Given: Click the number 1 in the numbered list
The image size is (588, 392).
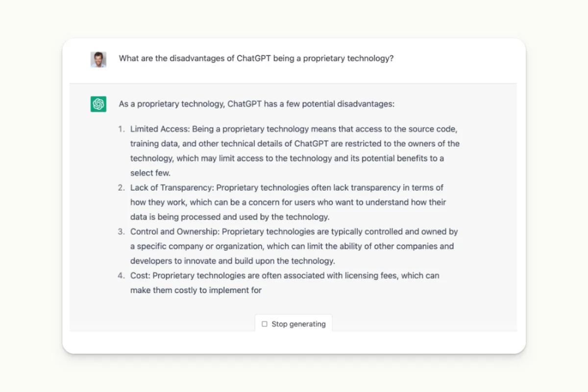Looking at the screenshot, I should tap(121, 129).
